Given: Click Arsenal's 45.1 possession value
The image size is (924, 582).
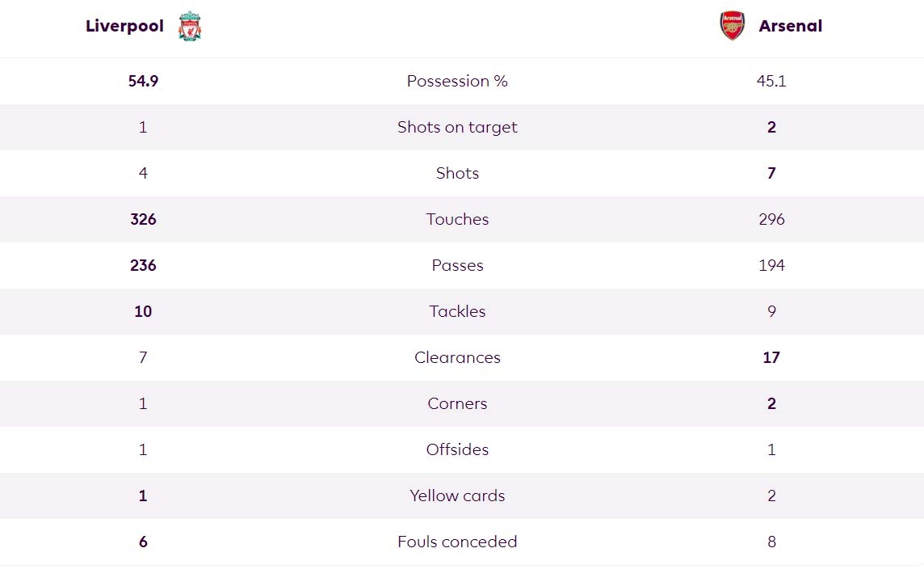Looking at the screenshot, I should [771, 81].
